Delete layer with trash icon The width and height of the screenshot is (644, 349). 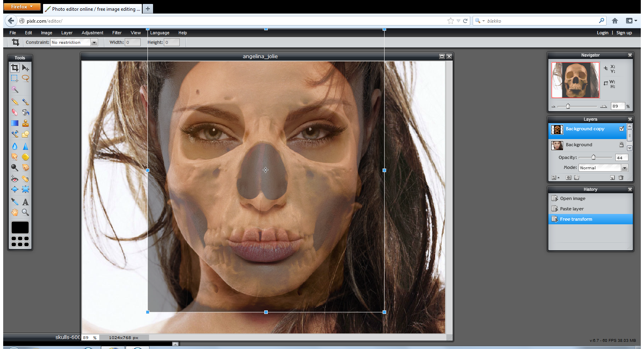point(621,178)
